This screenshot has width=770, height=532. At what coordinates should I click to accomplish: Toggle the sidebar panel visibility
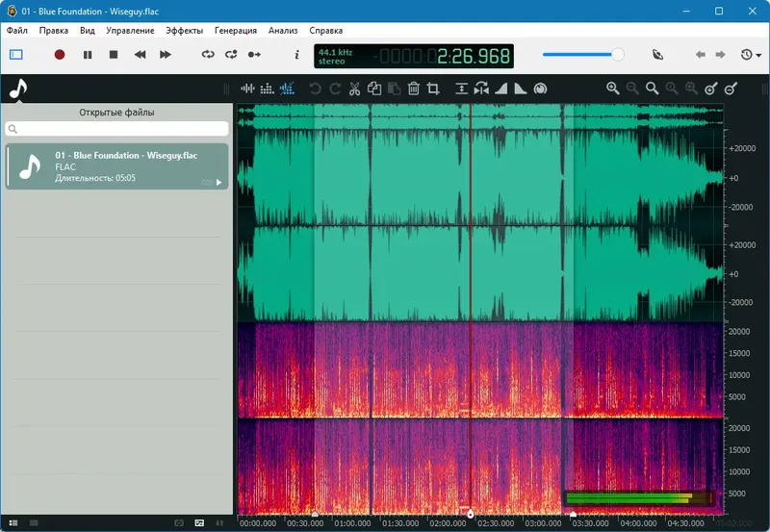[x=15, y=55]
